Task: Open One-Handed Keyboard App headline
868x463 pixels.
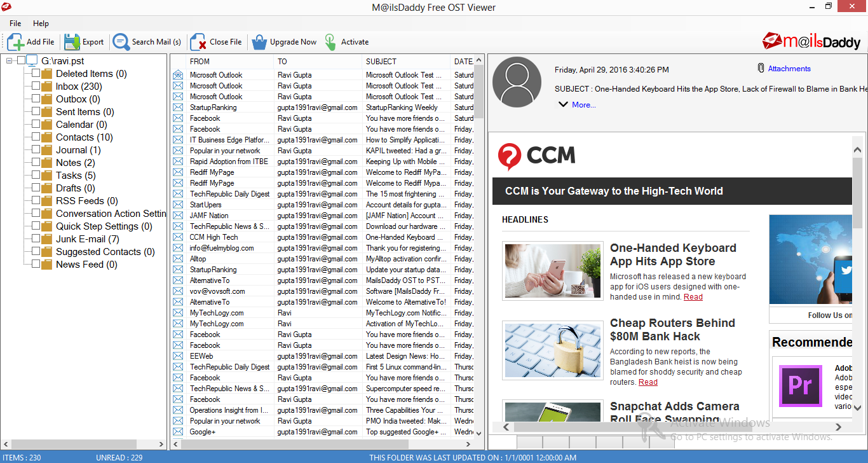Action: [x=673, y=254]
